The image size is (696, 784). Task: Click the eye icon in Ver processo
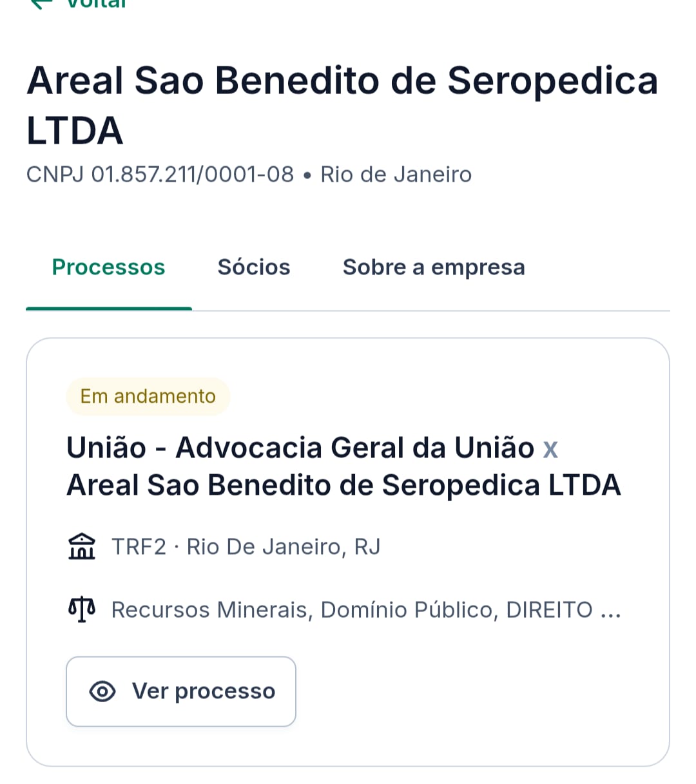click(x=102, y=691)
